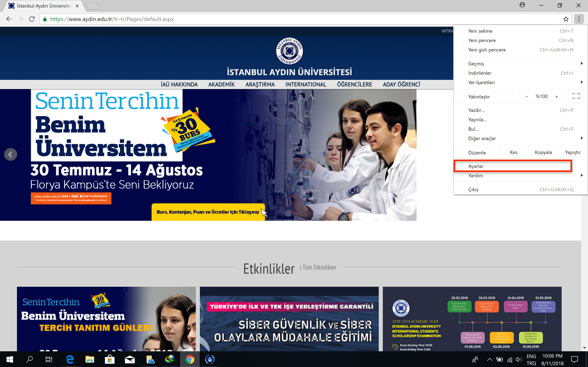The height and width of the screenshot is (367, 588).
Task: Choose Yayınla... from menu
Action: coord(520,120)
